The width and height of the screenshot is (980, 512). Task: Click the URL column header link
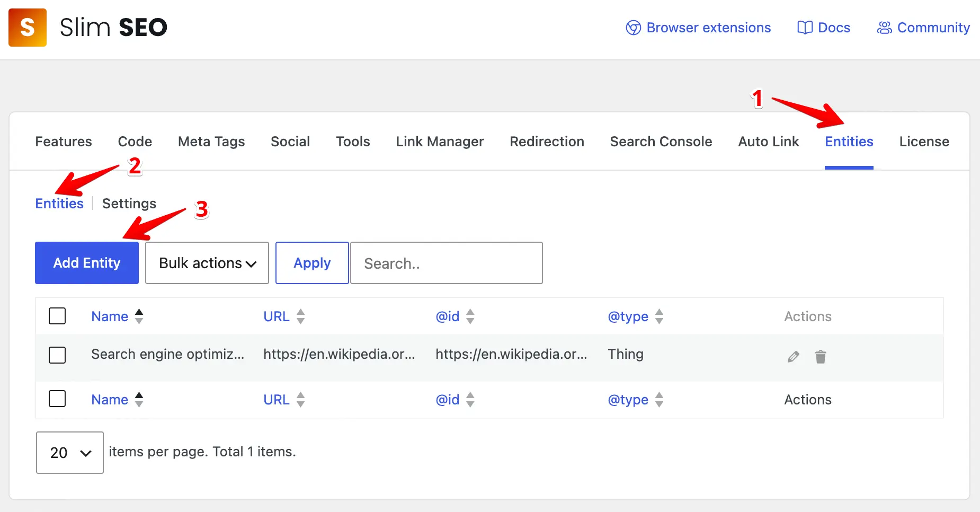(277, 316)
